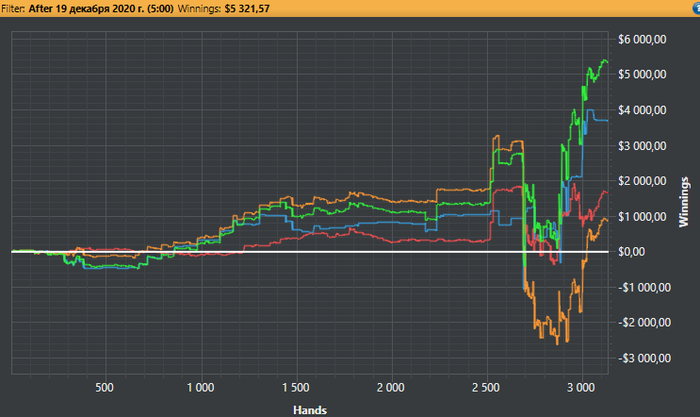Screen dimensions: 700x417
Task: Click the 'Filter:' label in the header
Action: coord(13,9)
